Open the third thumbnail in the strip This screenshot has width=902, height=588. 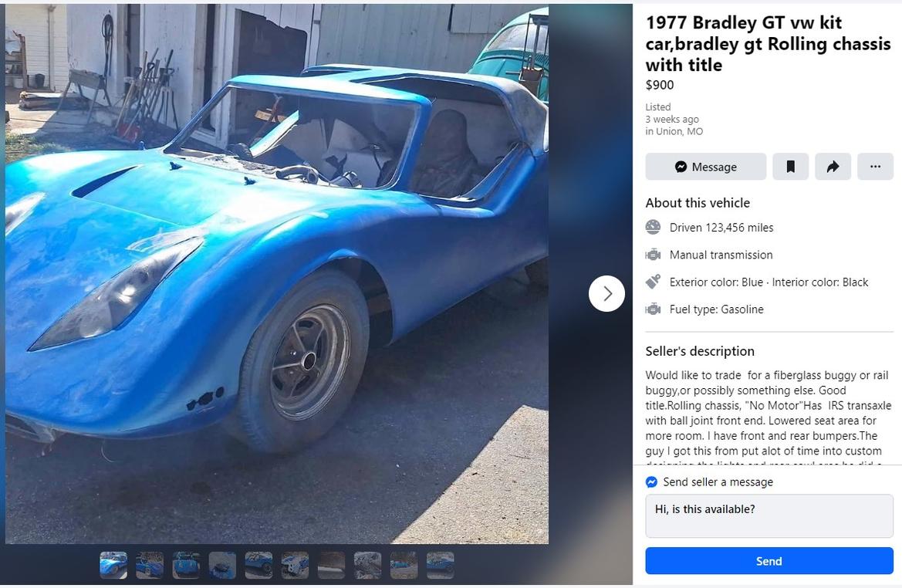pyautogui.click(x=187, y=565)
